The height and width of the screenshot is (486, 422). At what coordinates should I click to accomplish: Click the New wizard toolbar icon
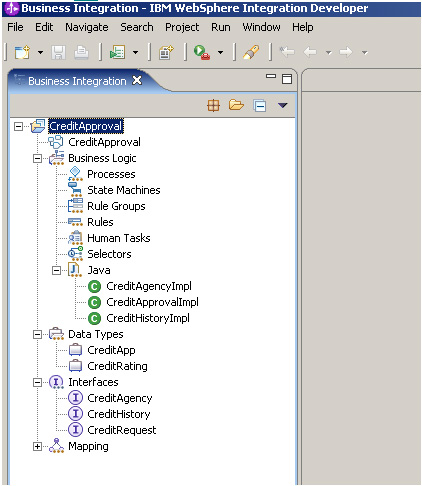(22, 52)
